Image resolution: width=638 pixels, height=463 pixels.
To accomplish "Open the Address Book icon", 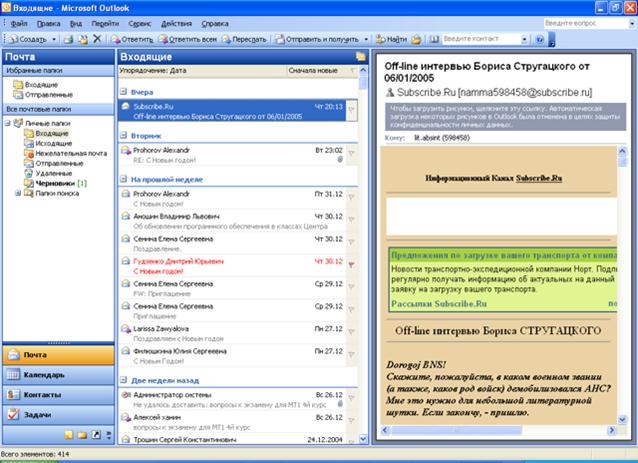I will pos(434,39).
